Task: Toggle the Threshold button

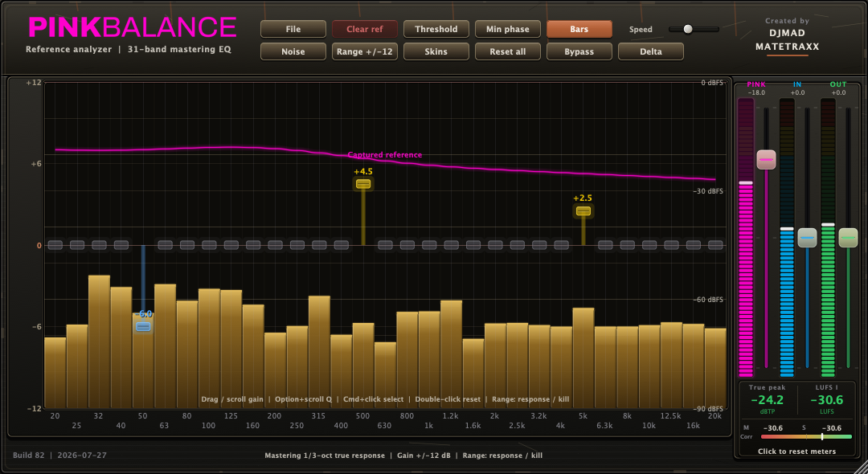Action: click(436, 29)
